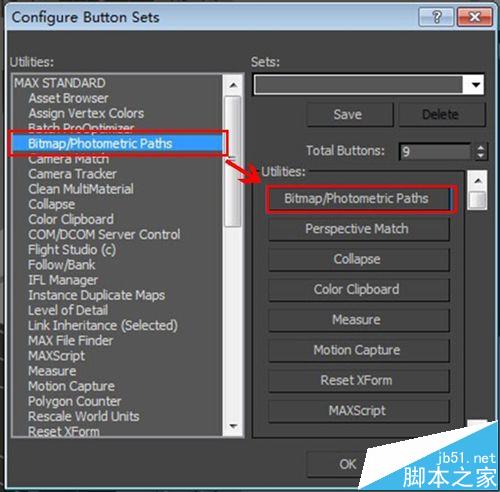
Task: Click the Save button
Action: coord(350,115)
